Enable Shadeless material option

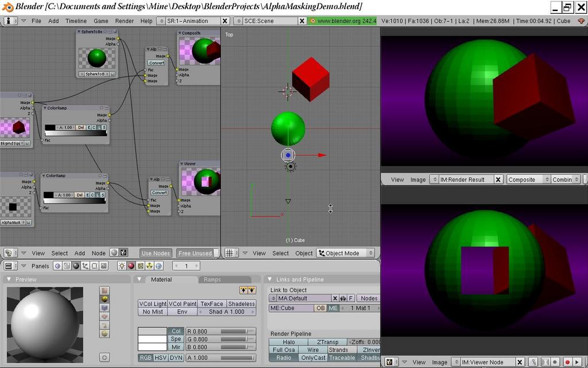point(242,304)
